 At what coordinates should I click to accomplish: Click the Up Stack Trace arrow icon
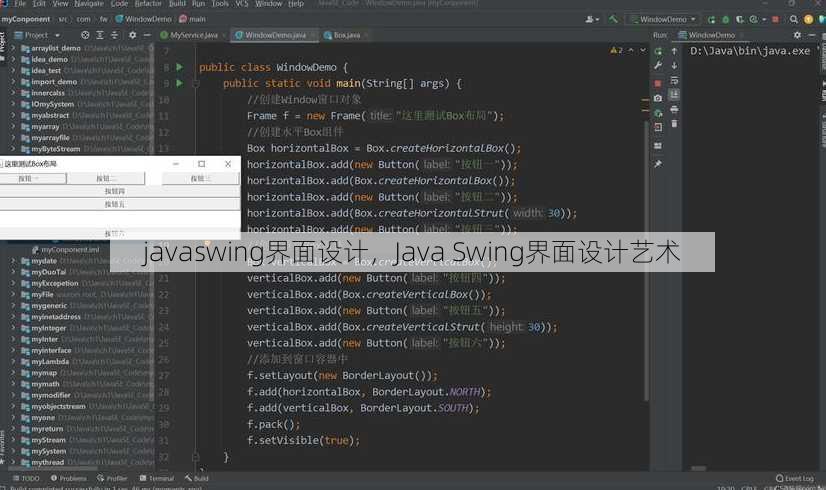click(x=674, y=51)
